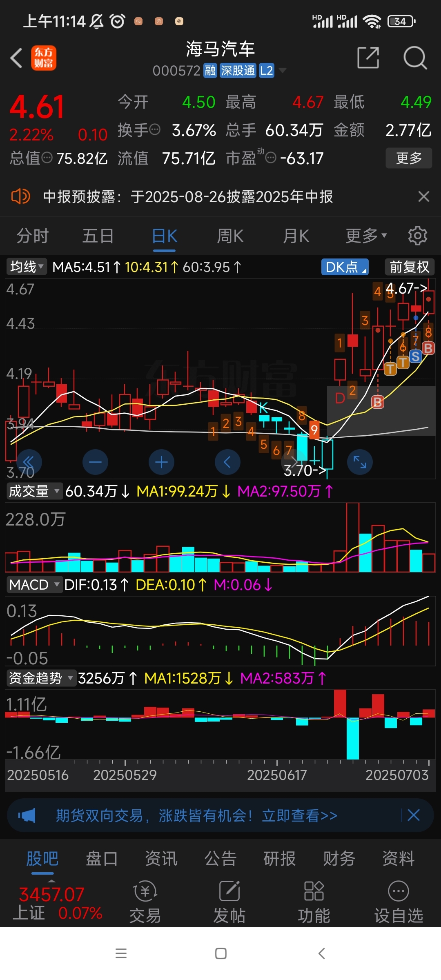This screenshot has width=441, height=980.
Task: Tap the L2 level badge
Action: click(267, 71)
